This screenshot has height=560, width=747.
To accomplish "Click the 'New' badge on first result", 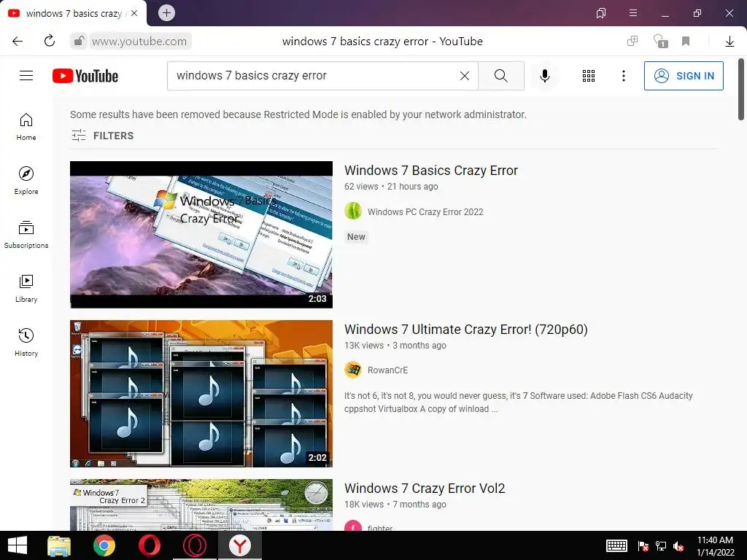I will click(356, 237).
